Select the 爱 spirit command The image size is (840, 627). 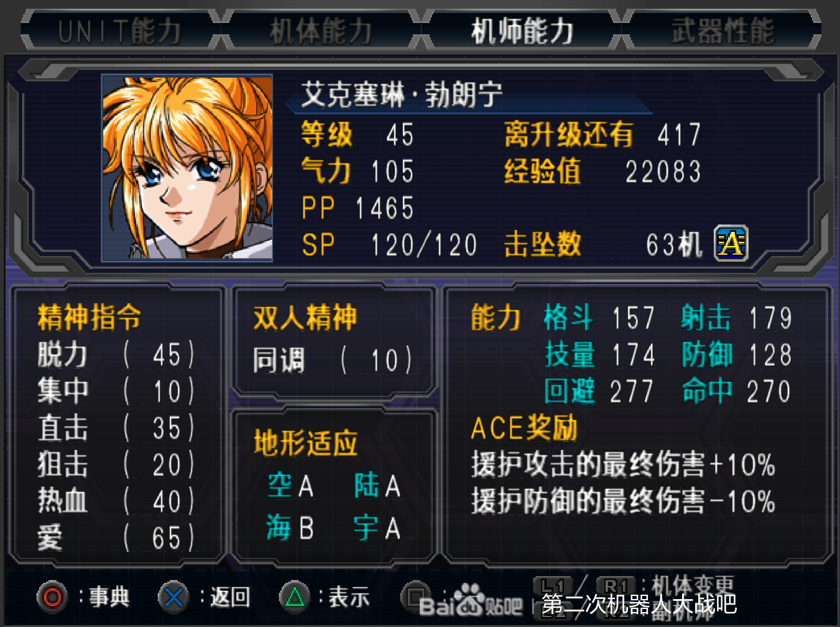point(116,538)
